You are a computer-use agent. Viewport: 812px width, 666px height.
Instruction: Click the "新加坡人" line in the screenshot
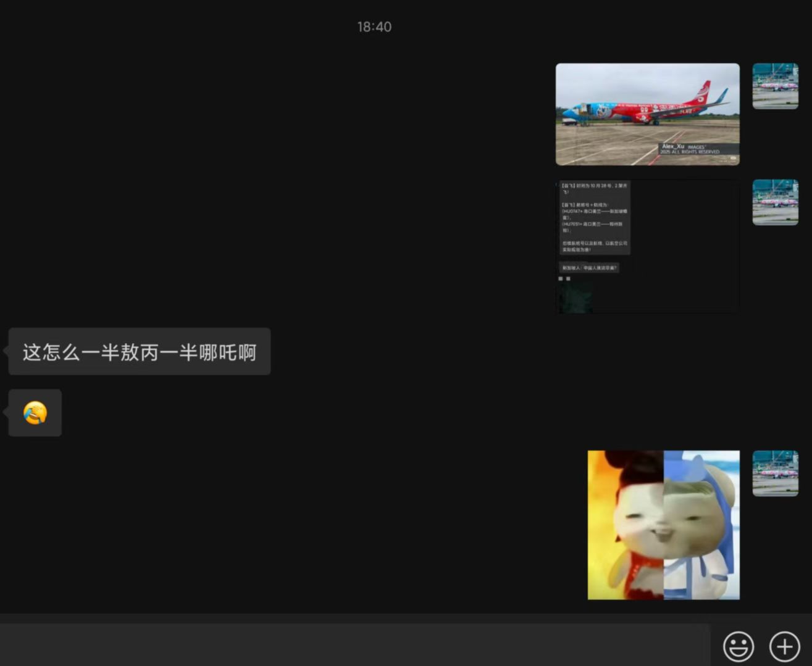(589, 268)
